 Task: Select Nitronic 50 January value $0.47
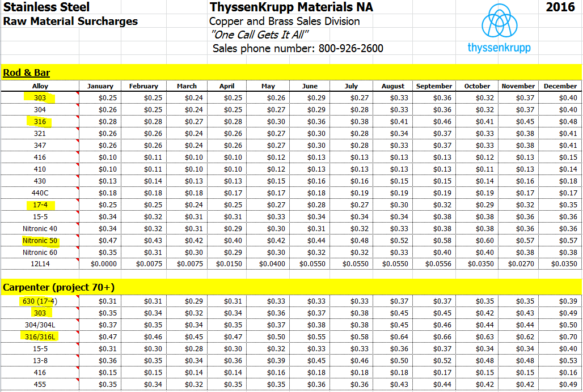tap(100, 241)
